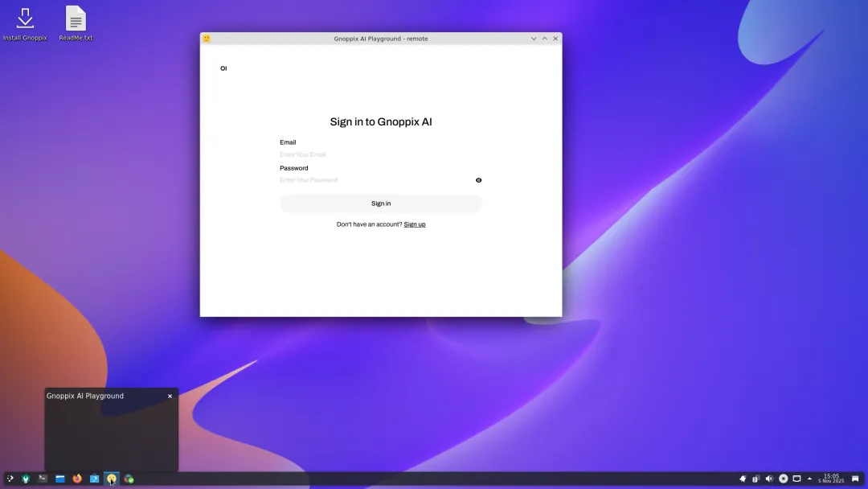
Task: Click the 'Sign in to Gnoppix AI' heading
Action: pos(381,121)
